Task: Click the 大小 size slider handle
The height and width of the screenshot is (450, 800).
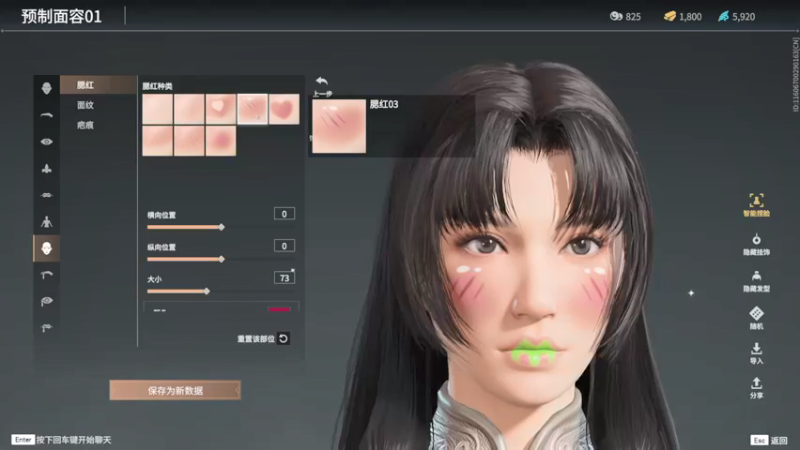Action: click(x=207, y=291)
